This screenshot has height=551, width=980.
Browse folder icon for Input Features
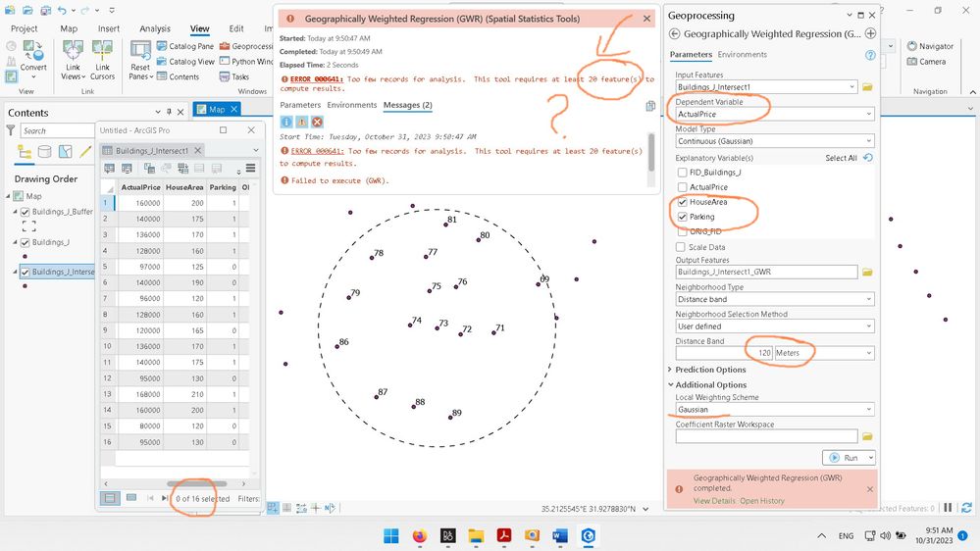click(867, 87)
